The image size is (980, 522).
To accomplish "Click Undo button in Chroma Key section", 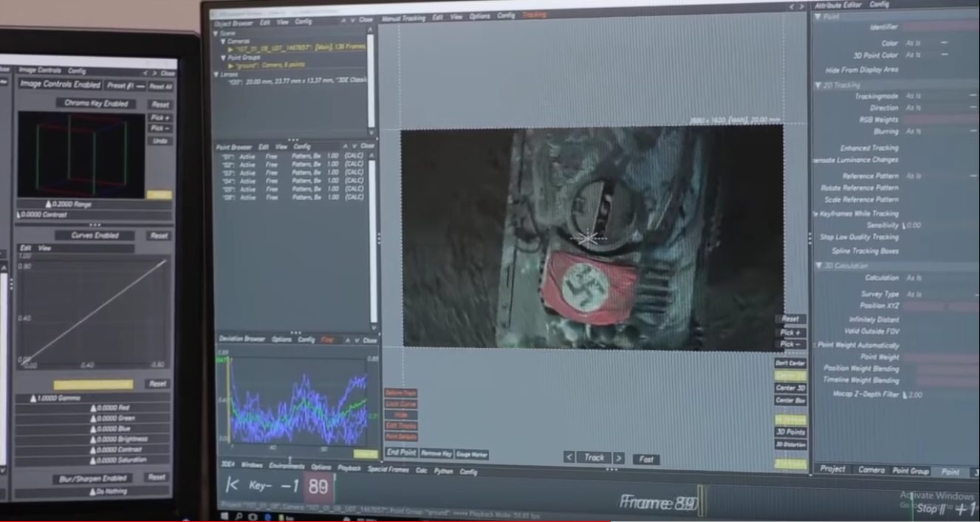I will [x=160, y=140].
